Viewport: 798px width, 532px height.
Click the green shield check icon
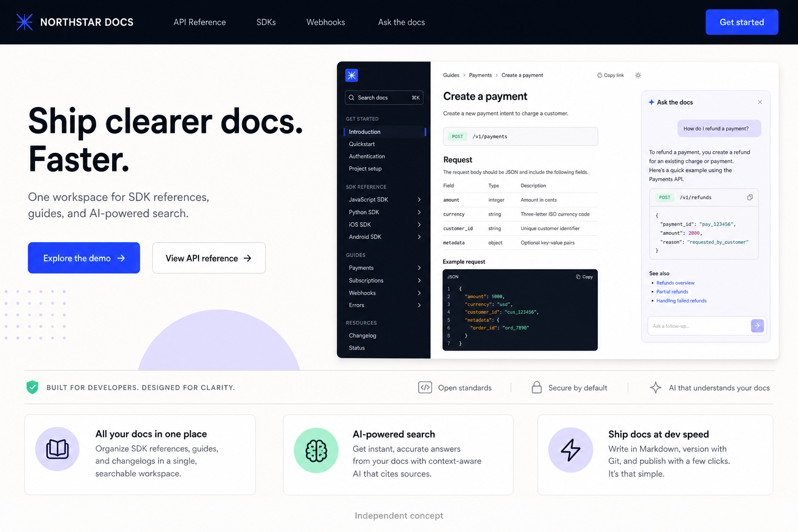click(x=32, y=388)
